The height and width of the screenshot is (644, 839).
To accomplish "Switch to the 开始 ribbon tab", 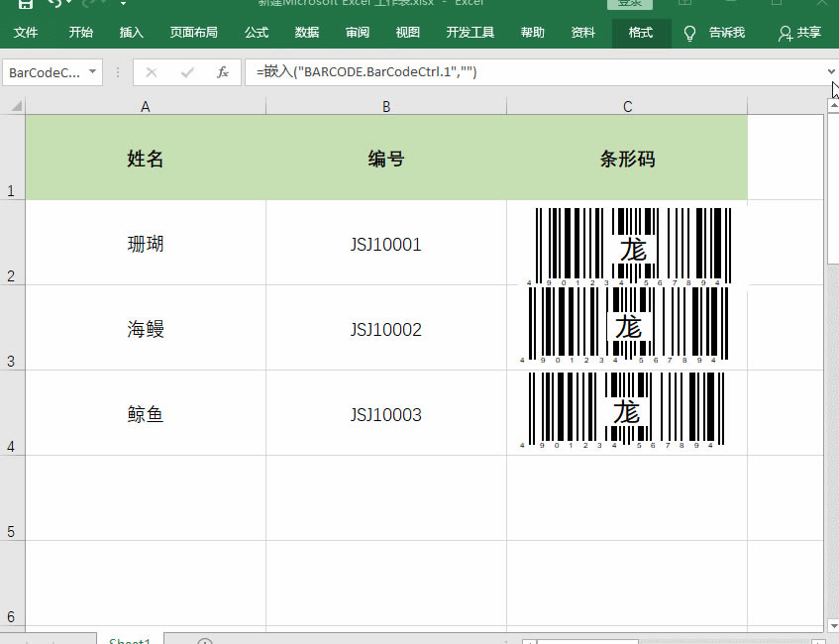I will pyautogui.click(x=79, y=32).
